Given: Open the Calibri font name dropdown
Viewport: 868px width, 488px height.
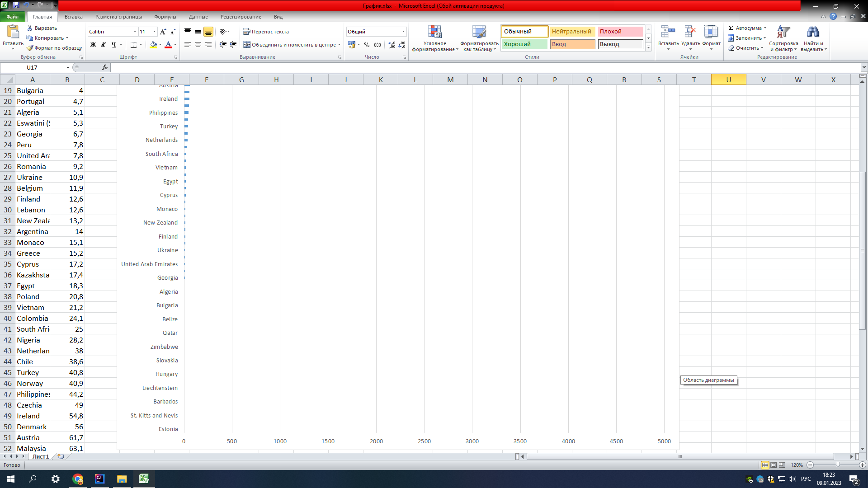Looking at the screenshot, I should tap(135, 32).
